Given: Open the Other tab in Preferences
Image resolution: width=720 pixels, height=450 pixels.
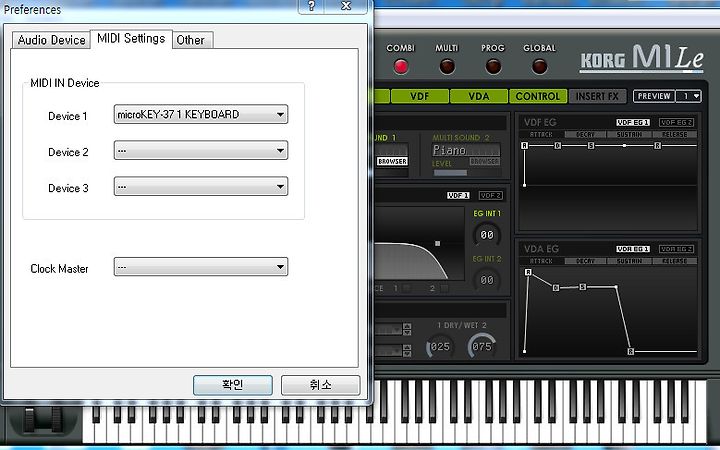Looking at the screenshot, I should 191,40.
